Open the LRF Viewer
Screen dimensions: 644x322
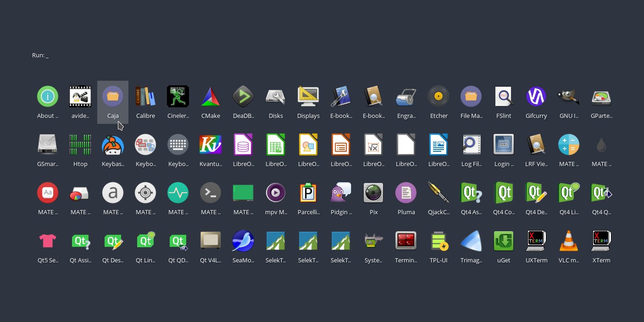pos(536,150)
